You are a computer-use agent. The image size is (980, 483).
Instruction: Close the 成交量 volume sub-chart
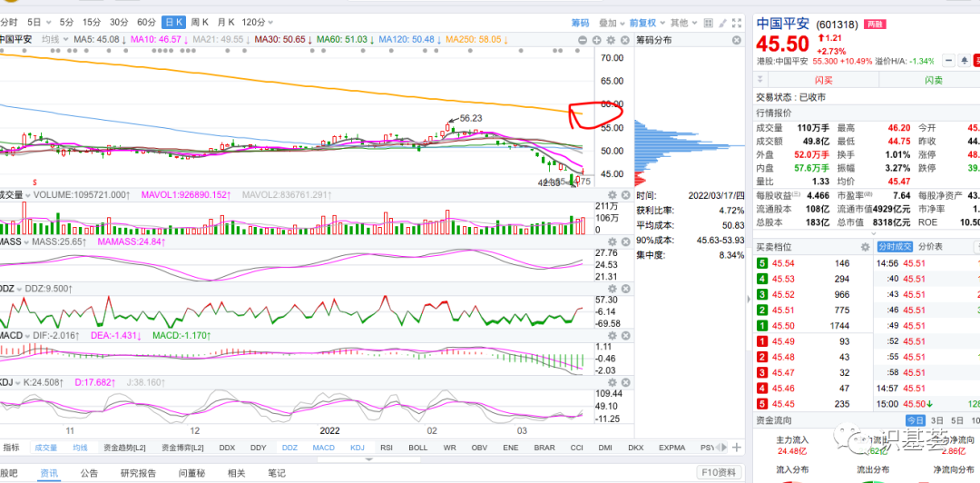[x=625, y=195]
